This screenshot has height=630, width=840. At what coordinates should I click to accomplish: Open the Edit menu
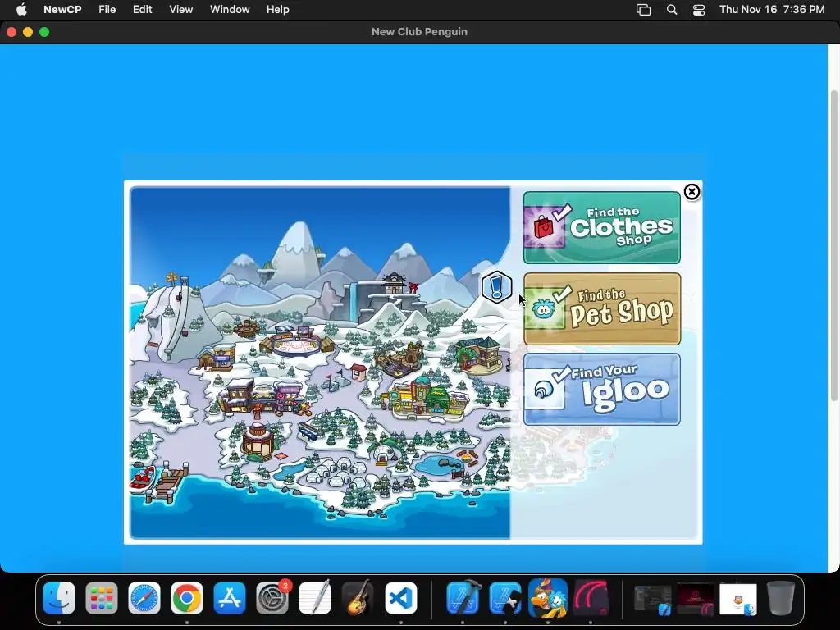tap(143, 10)
